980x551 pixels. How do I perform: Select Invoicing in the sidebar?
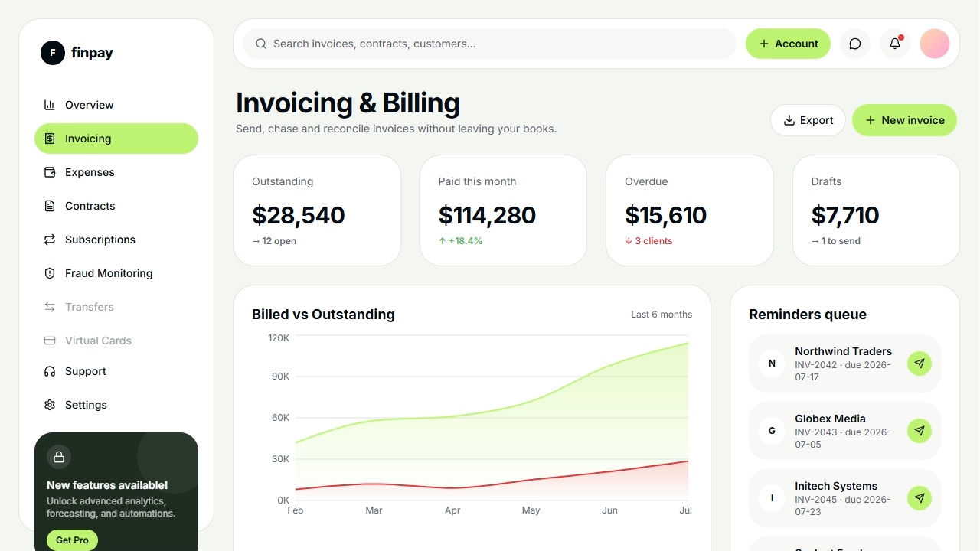pyautogui.click(x=116, y=139)
